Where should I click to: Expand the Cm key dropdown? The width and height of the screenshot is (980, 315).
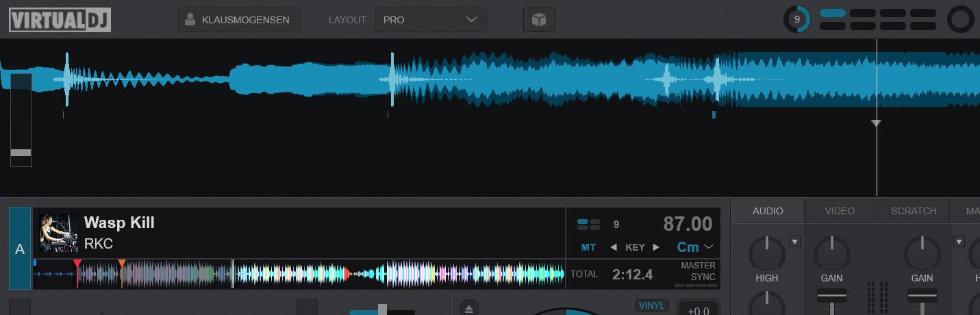(x=709, y=247)
